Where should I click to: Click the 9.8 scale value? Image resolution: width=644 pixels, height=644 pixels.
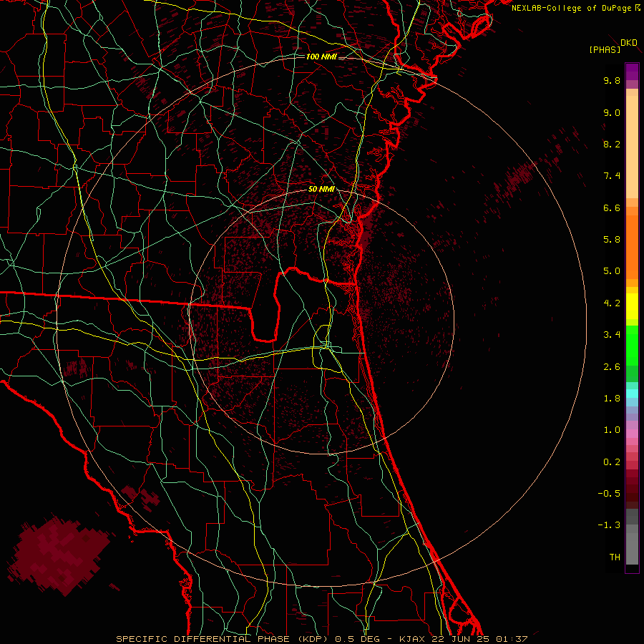[612, 80]
